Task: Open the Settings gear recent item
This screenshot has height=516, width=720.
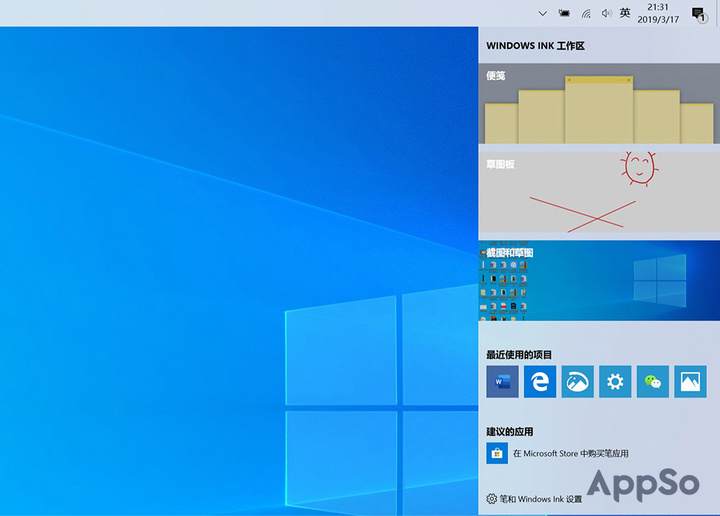Action: tap(615, 381)
